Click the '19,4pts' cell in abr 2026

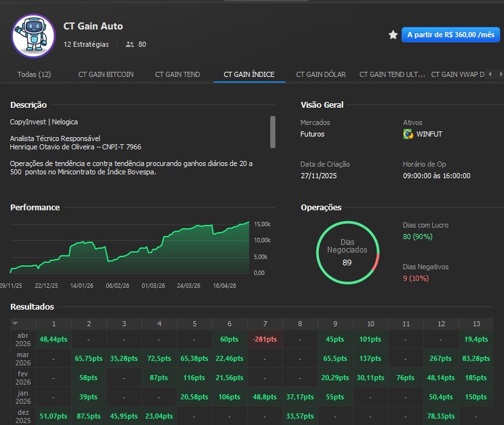[476, 339]
